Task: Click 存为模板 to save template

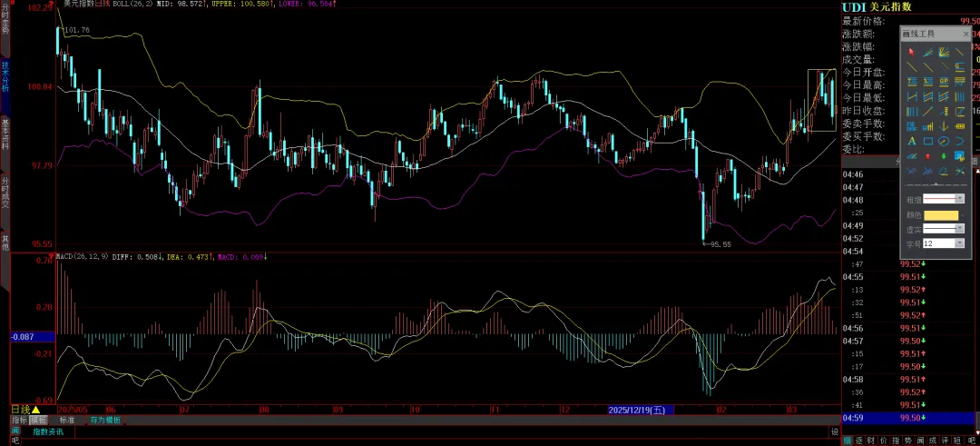Action: [x=105, y=421]
